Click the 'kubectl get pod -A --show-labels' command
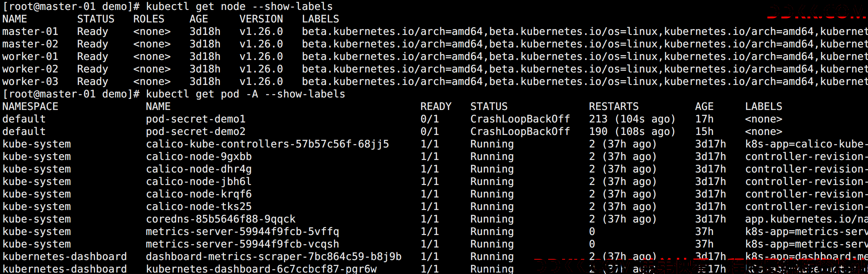 [x=246, y=94]
